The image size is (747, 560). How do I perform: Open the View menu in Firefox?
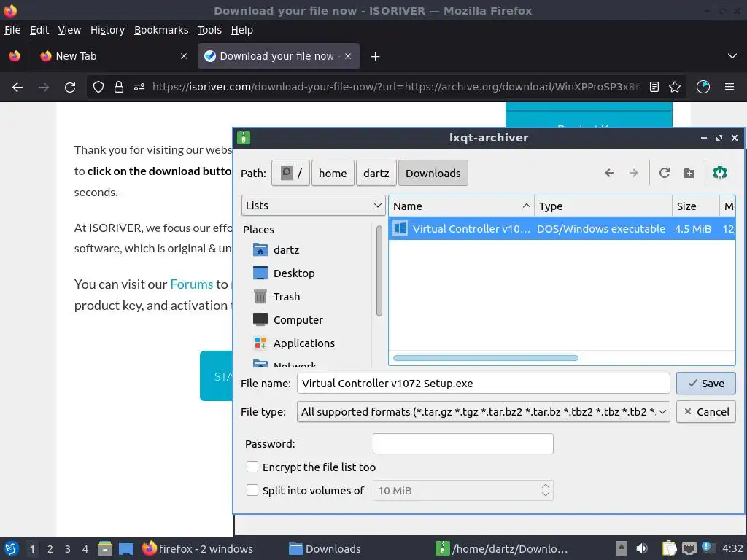(x=69, y=30)
